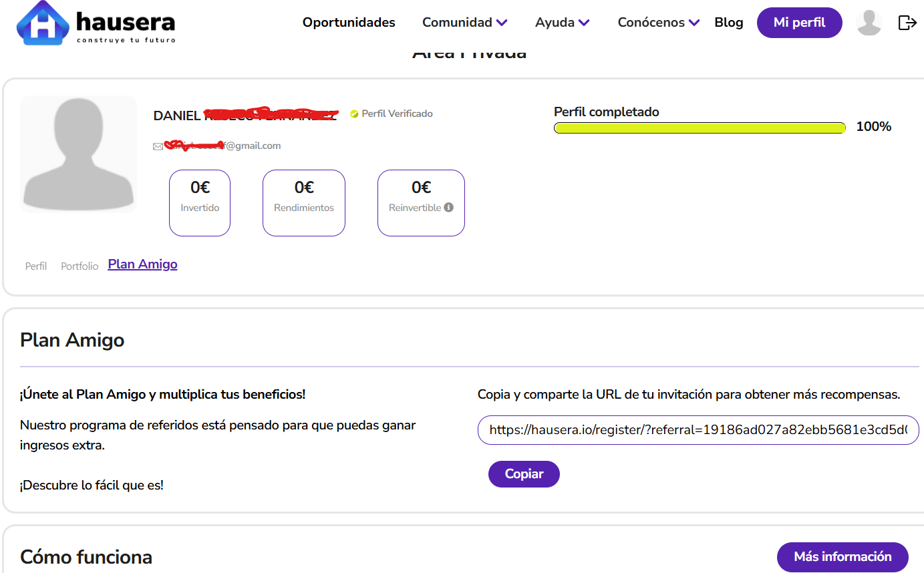Click the Invertido 0€ card

point(200,203)
